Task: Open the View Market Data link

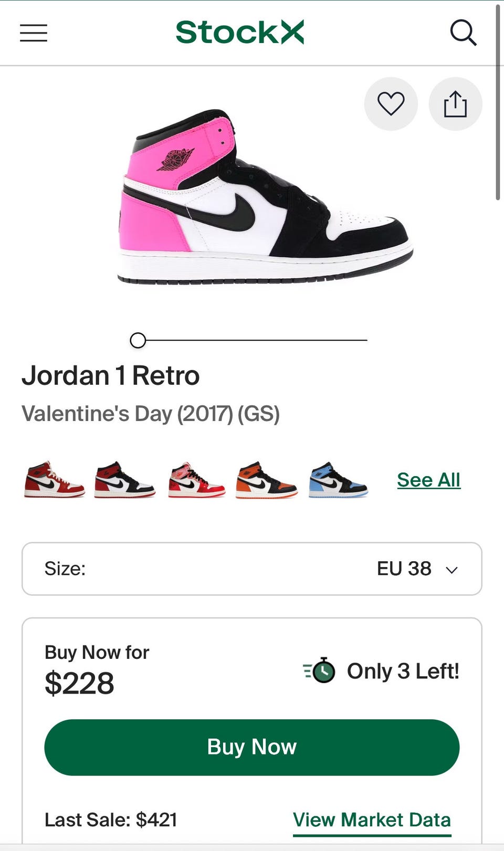Action: tap(372, 820)
